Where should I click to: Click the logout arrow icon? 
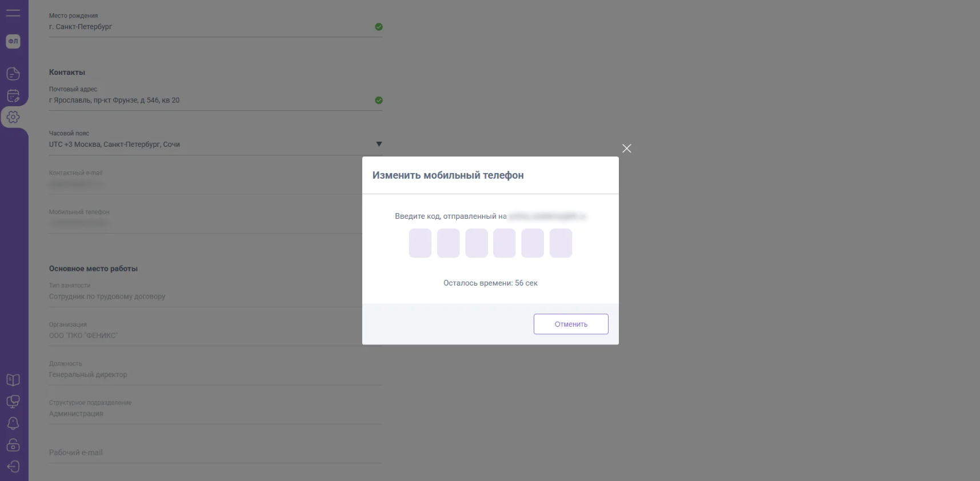pos(13,467)
